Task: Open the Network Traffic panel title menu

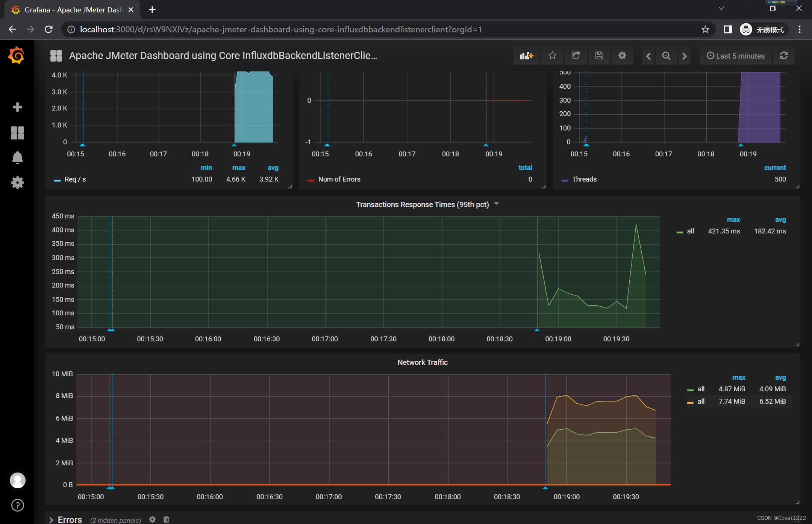Action: pos(423,362)
